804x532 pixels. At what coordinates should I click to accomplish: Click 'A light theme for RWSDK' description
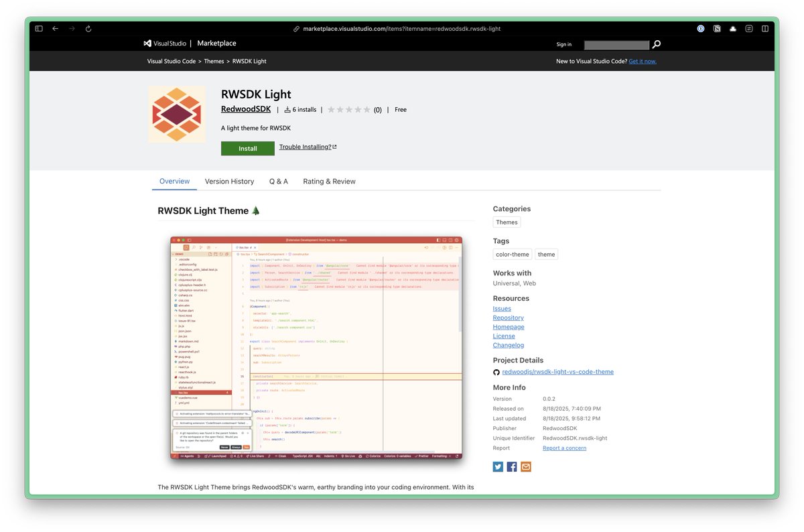[256, 128]
